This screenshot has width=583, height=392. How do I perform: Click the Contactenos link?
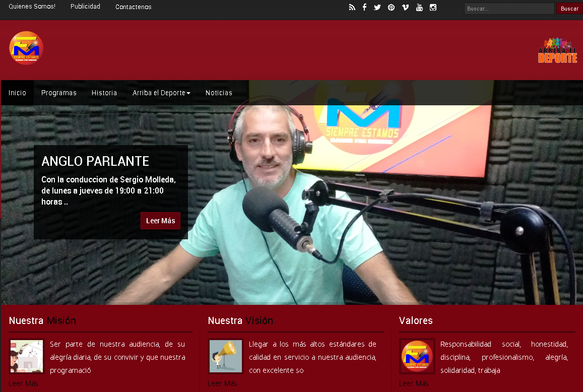pyautogui.click(x=133, y=7)
